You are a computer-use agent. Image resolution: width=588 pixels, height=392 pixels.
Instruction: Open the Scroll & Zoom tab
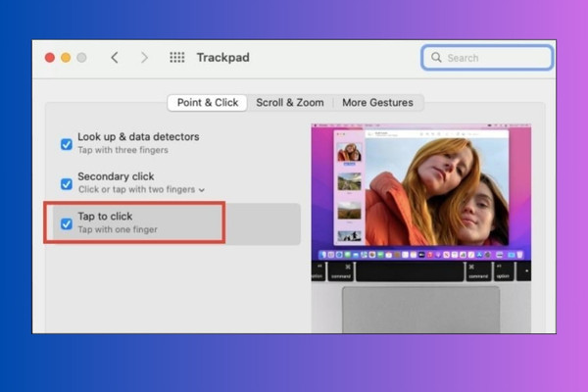click(x=290, y=102)
